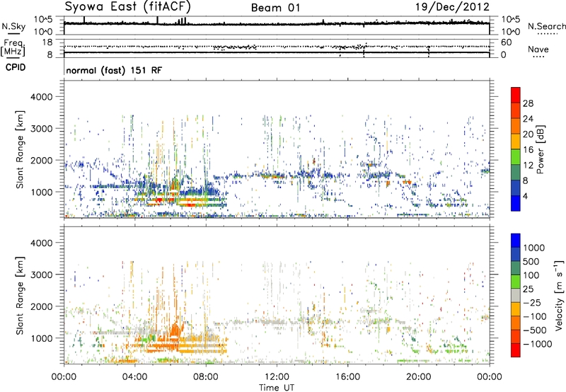Screen dimensions: 566x392
Task: Click the 'Syowa East (fitACF)' title
Action: click(x=128, y=6)
